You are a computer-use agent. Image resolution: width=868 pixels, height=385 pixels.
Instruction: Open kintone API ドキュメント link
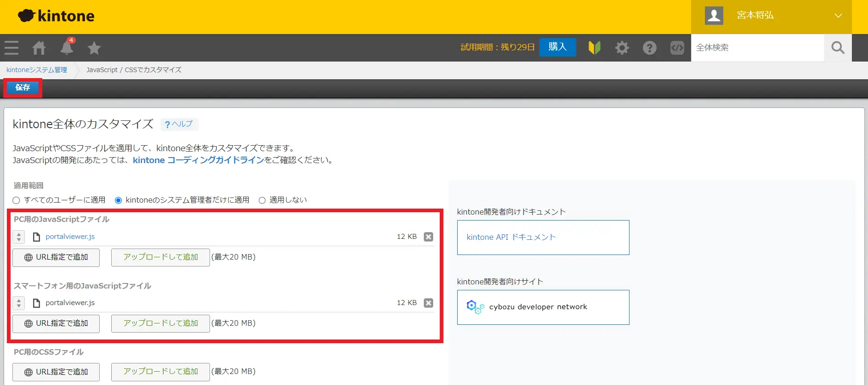[511, 237]
